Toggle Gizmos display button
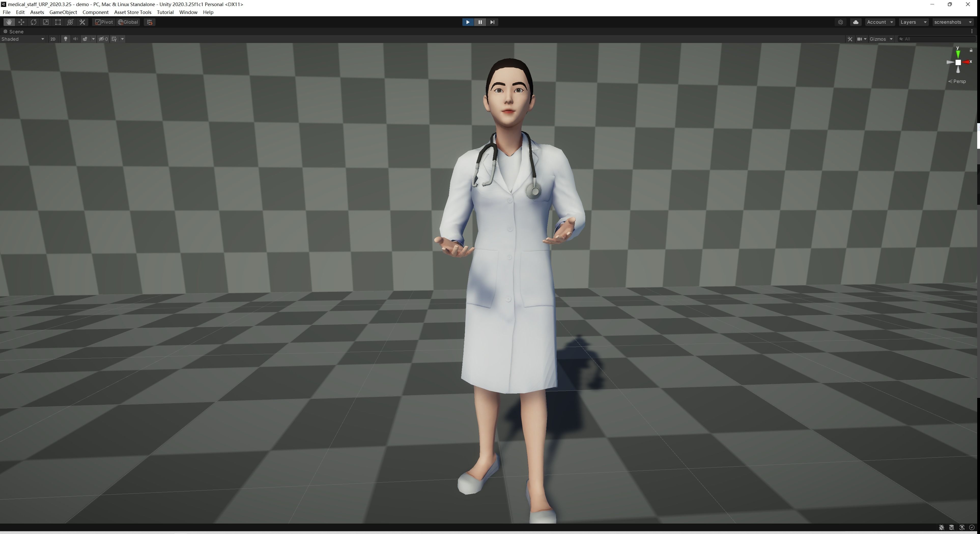Viewport: 980px width, 534px height. tap(878, 39)
